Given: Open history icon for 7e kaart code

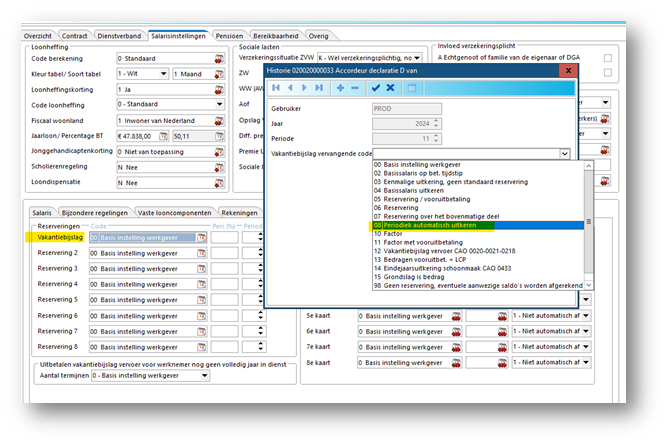Looking at the screenshot, I should click(x=456, y=347).
